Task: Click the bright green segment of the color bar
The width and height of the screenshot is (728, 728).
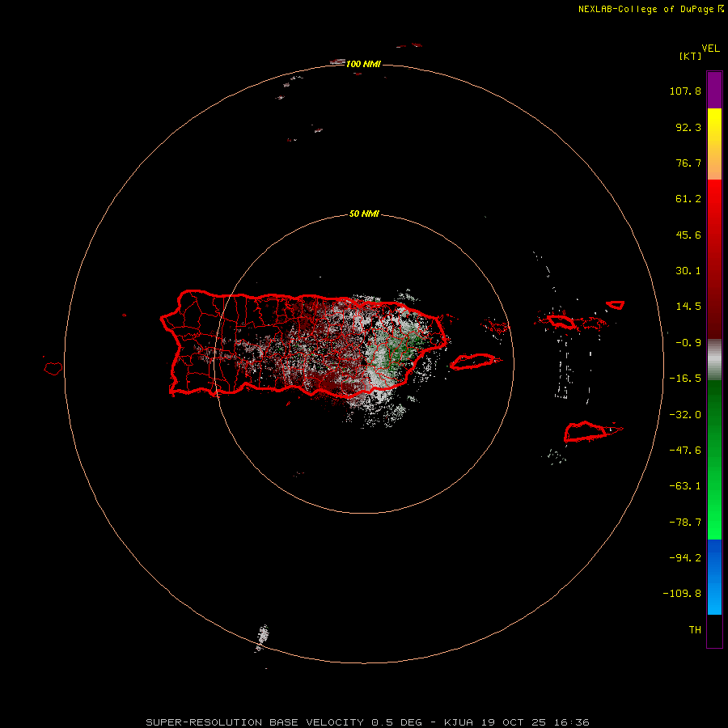Action: (x=714, y=459)
